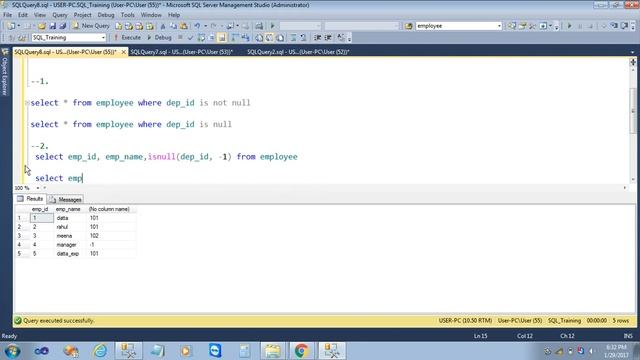
Task: Open the SQL_Training database dropdown
Action: (103, 37)
